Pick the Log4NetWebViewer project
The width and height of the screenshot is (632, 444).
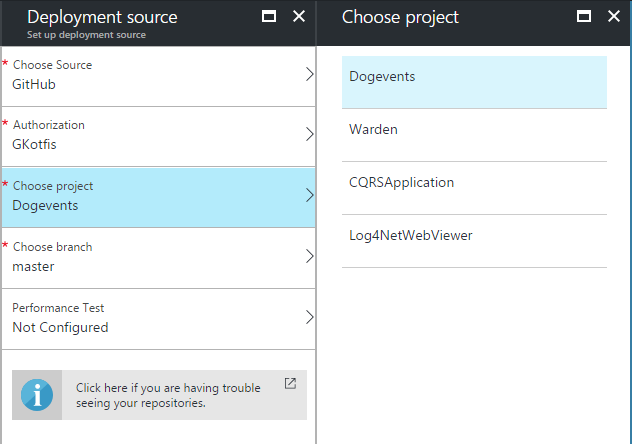point(410,236)
